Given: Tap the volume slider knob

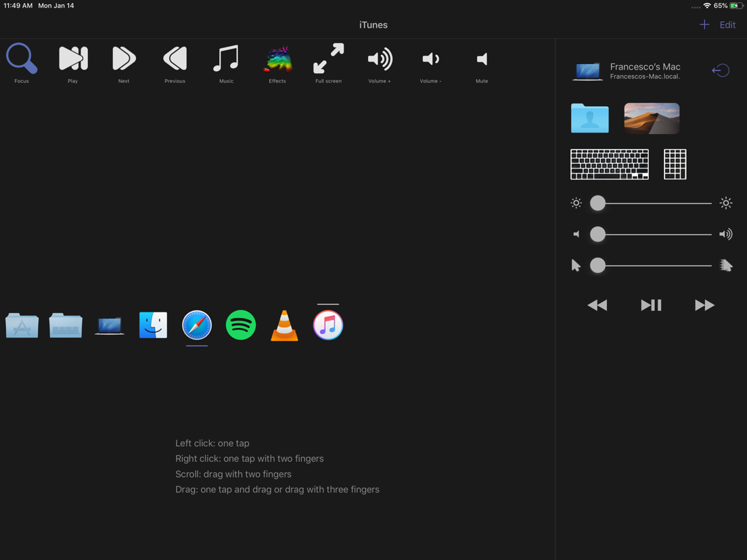Looking at the screenshot, I should (597, 234).
